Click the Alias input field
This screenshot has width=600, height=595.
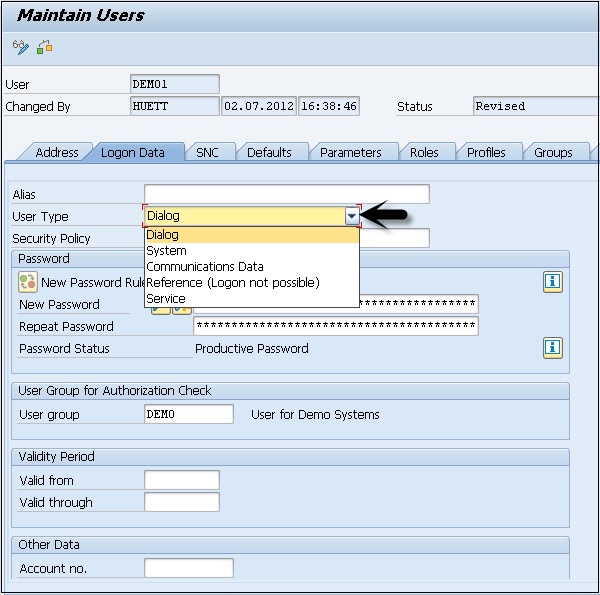pos(286,194)
